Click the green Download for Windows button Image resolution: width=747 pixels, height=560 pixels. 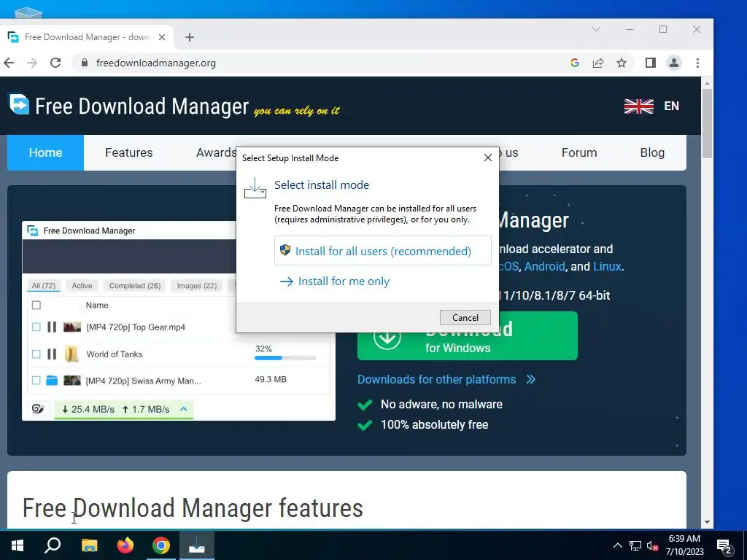pyautogui.click(x=468, y=335)
